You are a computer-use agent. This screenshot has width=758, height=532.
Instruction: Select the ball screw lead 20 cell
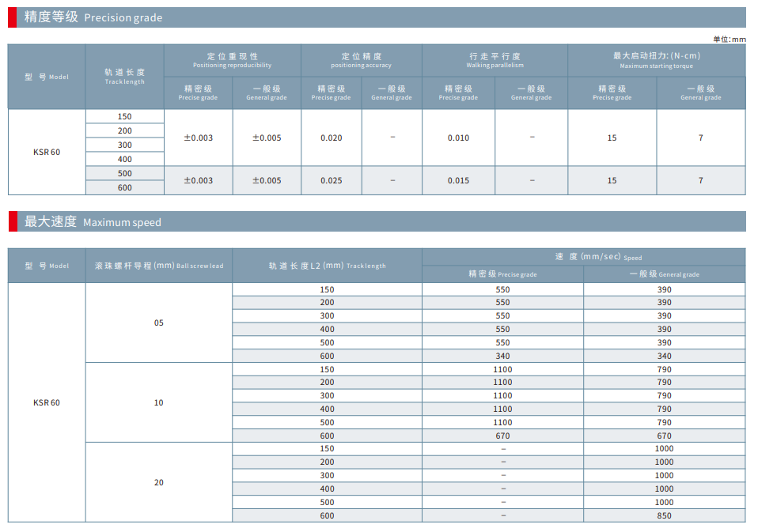(x=158, y=482)
